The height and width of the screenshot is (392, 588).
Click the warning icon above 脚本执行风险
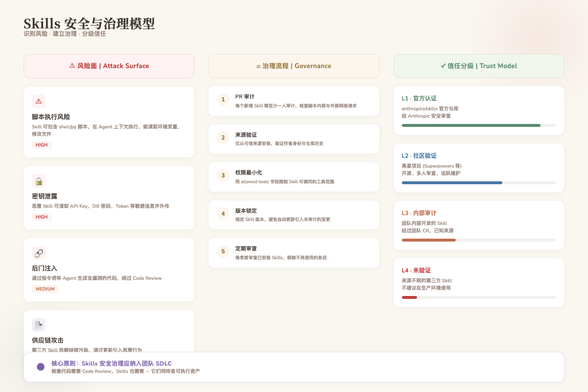click(39, 101)
